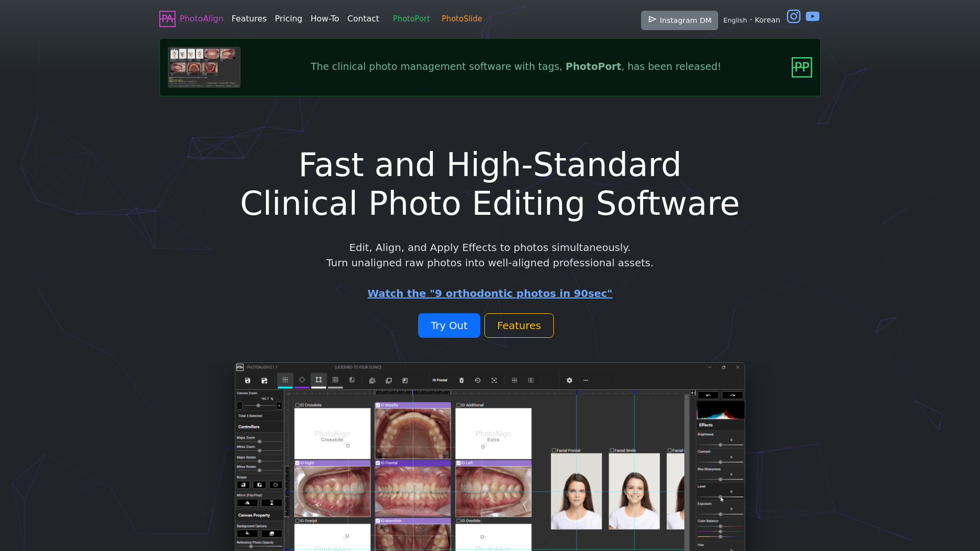Click the PhotoAlign logo icon
Screen dimensions: 980x551
tap(167, 18)
